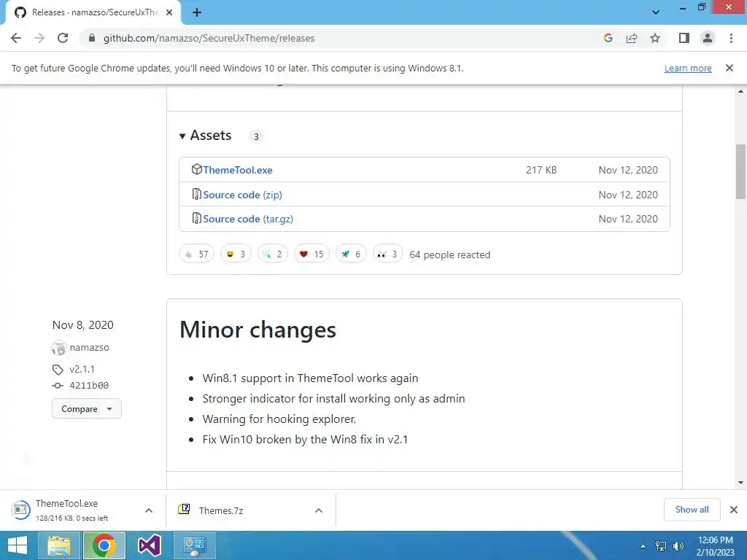Image resolution: width=747 pixels, height=560 pixels.
Task: Click the volume speaker tray icon
Action: click(x=678, y=546)
